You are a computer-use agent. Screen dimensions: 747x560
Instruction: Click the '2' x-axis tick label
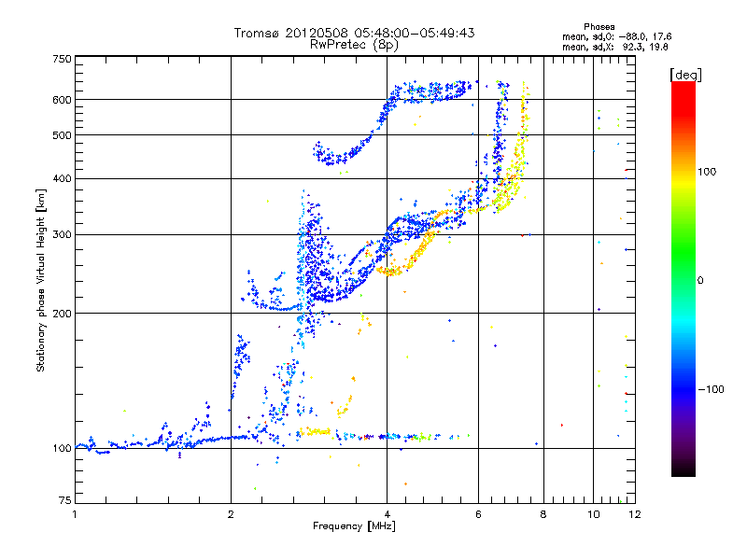(231, 514)
